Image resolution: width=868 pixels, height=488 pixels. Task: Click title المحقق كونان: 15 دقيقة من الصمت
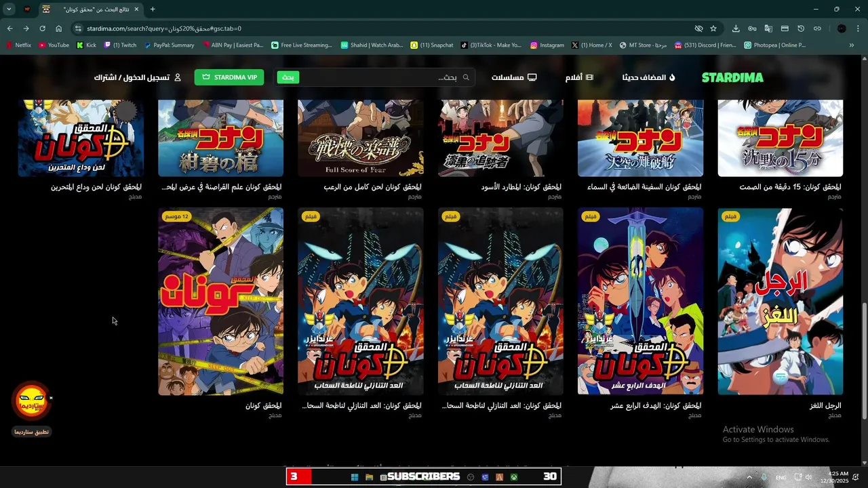coord(790,187)
